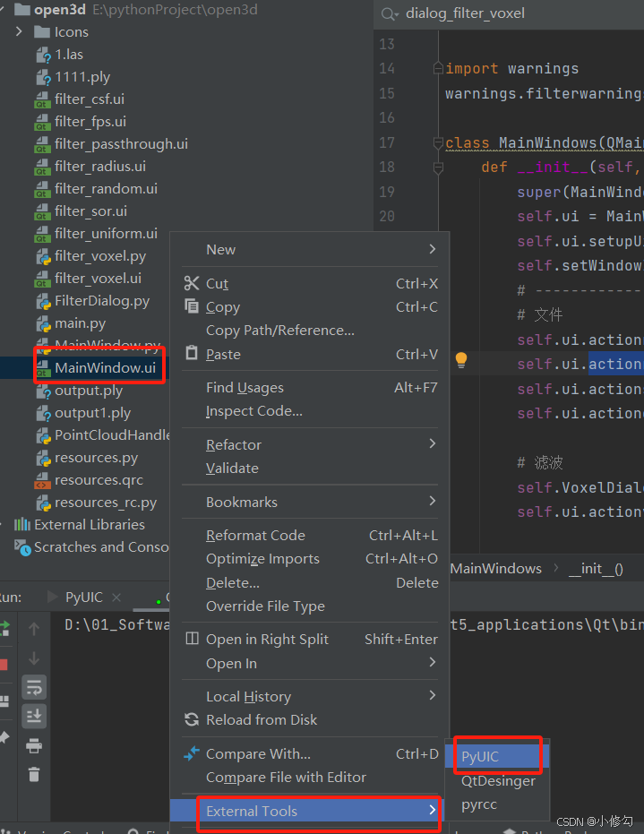
Task: Click the lightbulb intention icon
Action: [461, 360]
